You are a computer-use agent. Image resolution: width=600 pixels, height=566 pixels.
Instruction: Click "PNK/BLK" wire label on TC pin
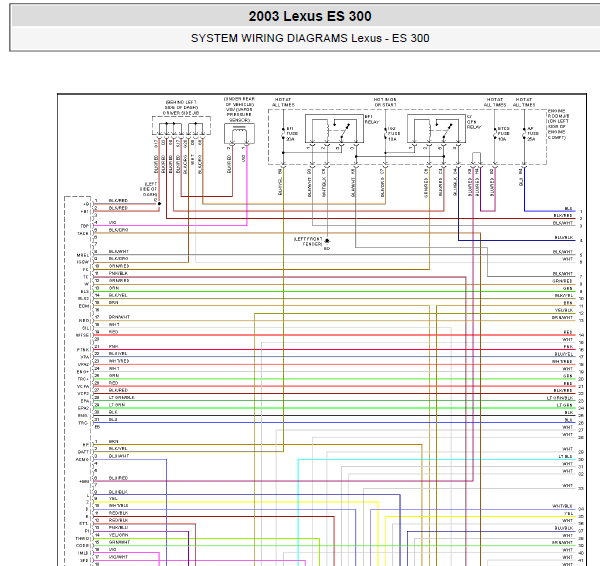(118, 274)
